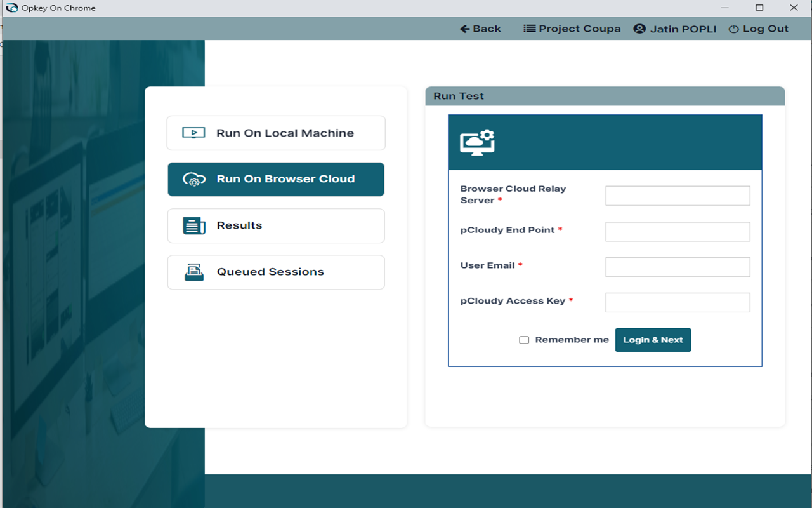Click the pCloudy End Point label
The image size is (812, 508).
pyautogui.click(x=511, y=230)
